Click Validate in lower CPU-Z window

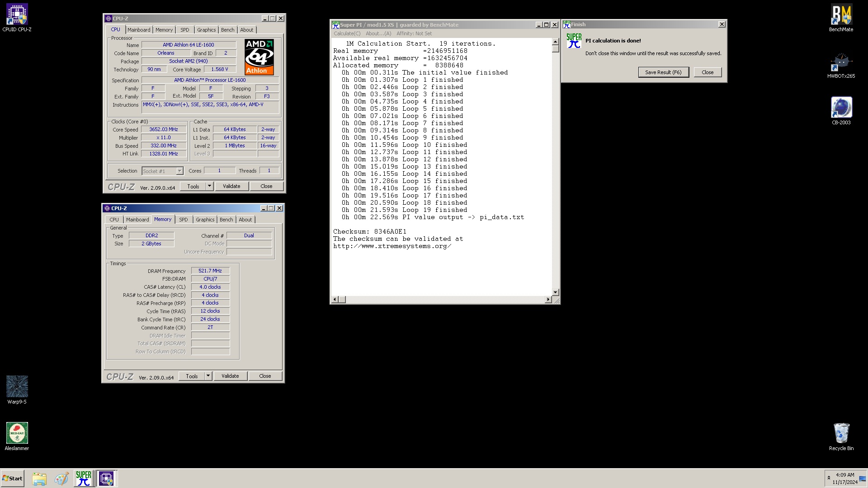[x=230, y=376]
